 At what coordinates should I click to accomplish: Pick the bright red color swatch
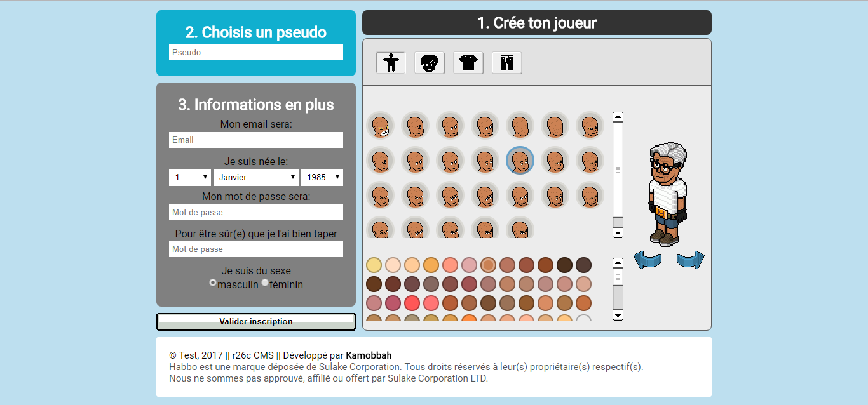(412, 303)
